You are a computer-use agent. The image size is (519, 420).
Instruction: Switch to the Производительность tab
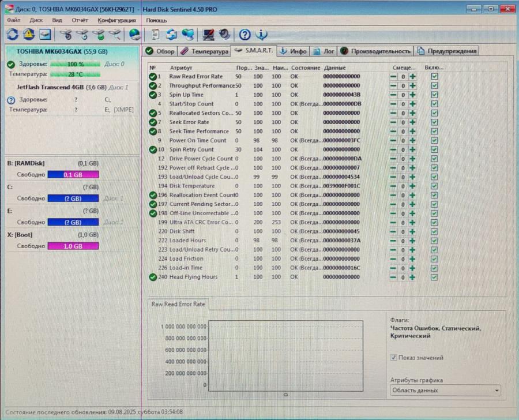pos(376,50)
